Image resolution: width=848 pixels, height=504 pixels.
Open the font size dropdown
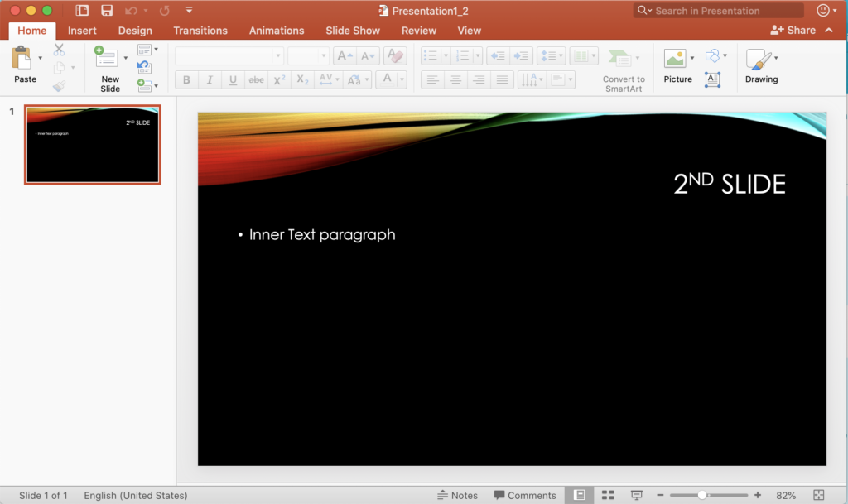[324, 55]
